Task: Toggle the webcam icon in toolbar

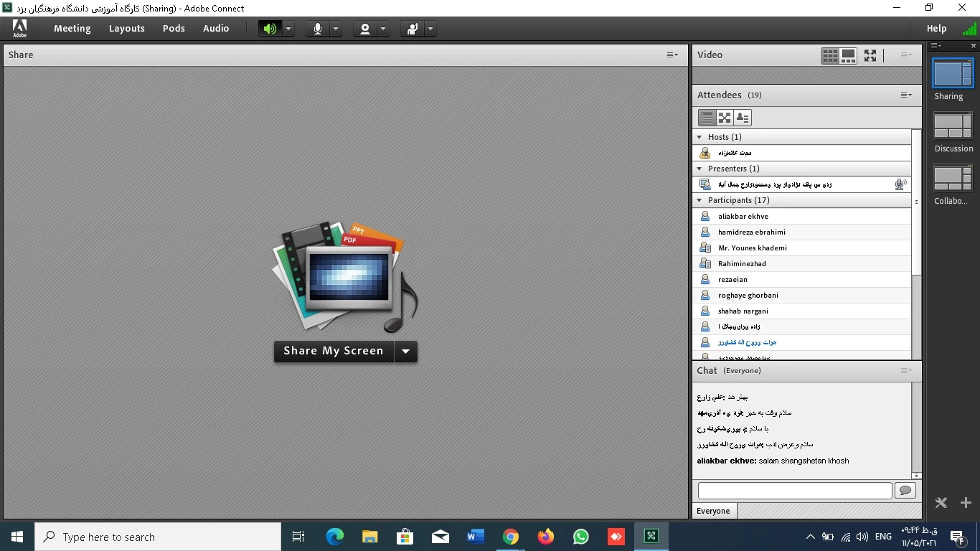Action: click(x=365, y=29)
